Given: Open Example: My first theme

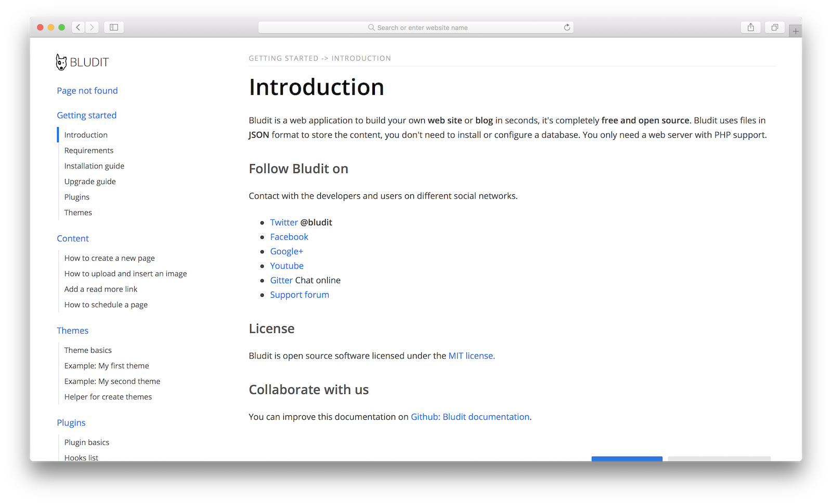Looking at the screenshot, I should [107, 366].
